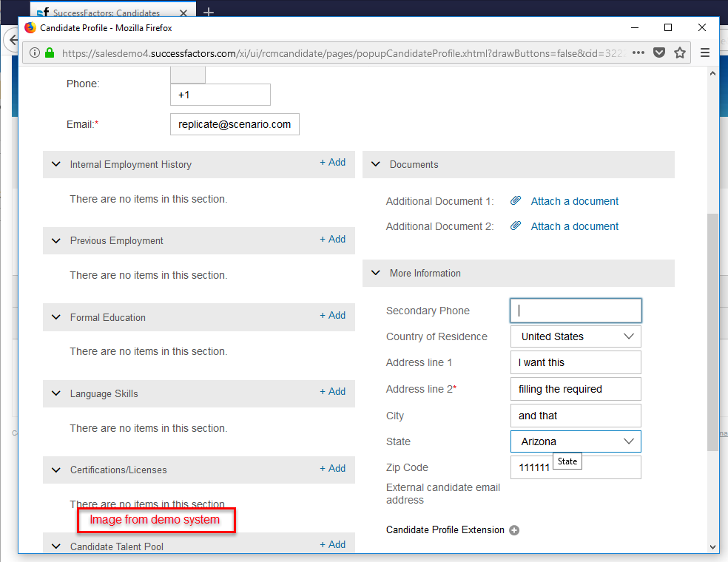Add a Candidate Talent Pool entry

coord(332,544)
